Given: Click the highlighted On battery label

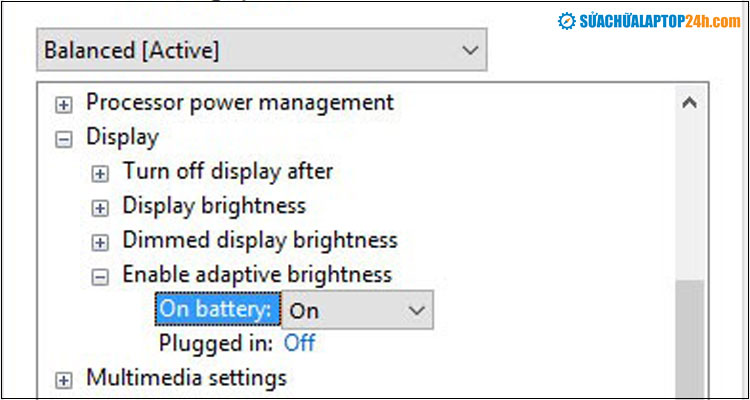Looking at the screenshot, I should 216,310.
